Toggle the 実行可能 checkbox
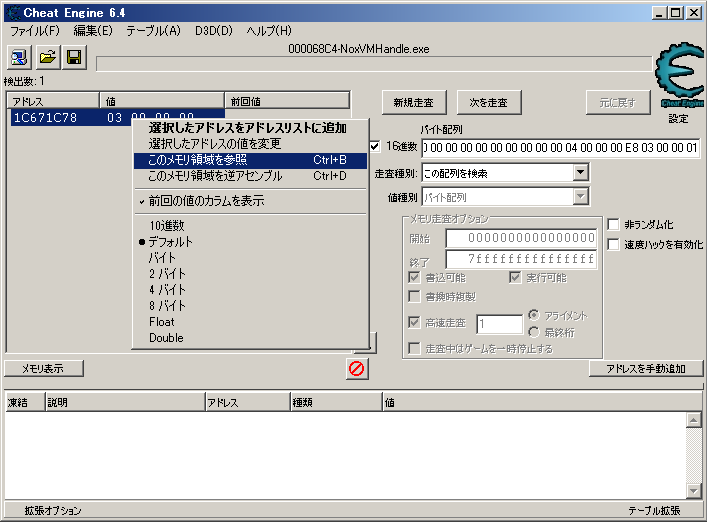The image size is (707, 522). pos(515,277)
